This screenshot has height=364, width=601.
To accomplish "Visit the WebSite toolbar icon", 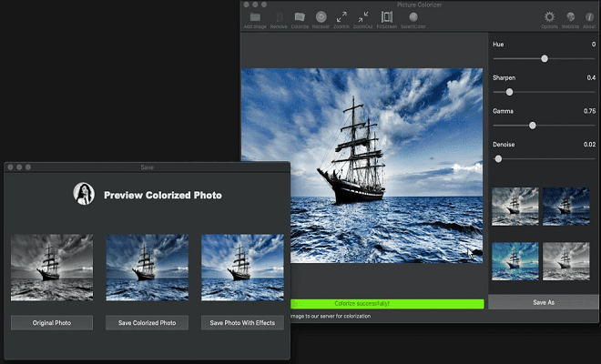I will pos(570,17).
